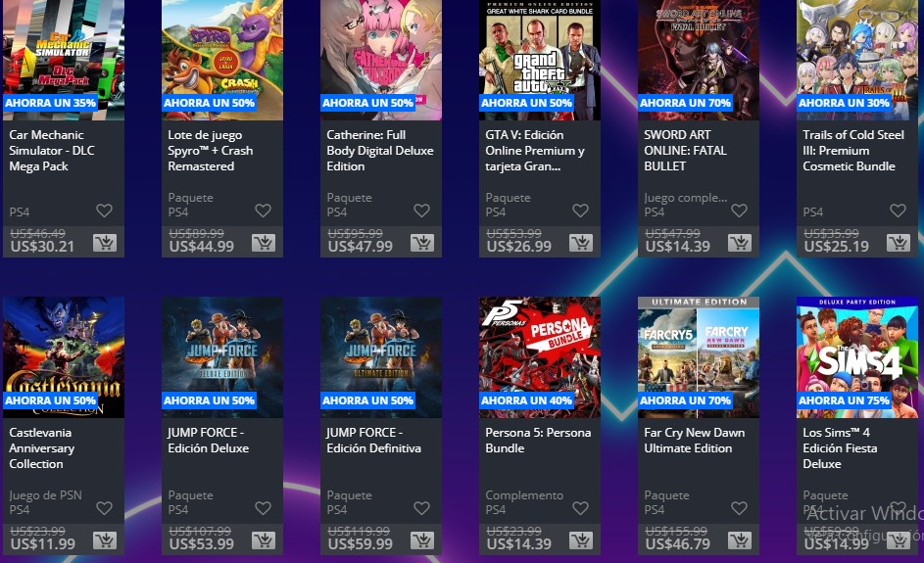Viewport: 924px width, 563px height.
Task: Wishlist GTA V Edición Online Premium
Action: point(580,211)
